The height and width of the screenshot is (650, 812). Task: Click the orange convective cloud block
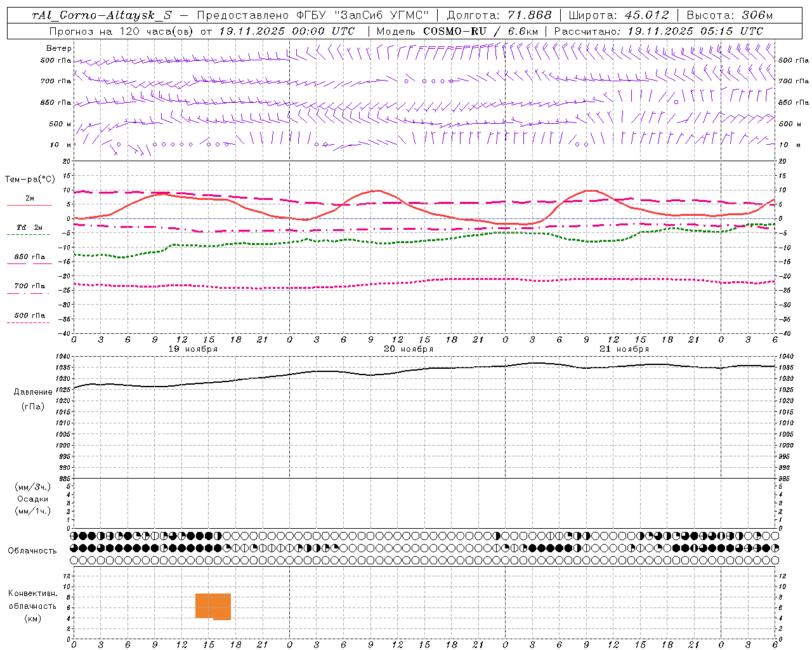tap(213, 606)
